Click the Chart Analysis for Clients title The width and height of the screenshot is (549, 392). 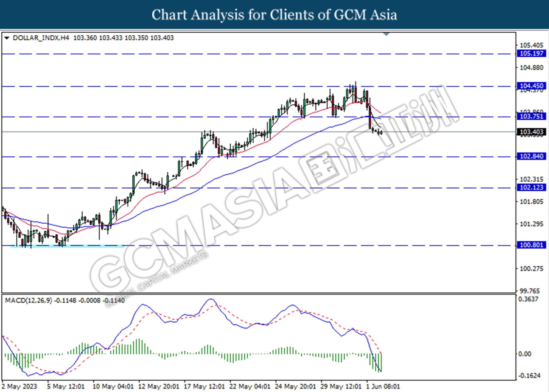[x=274, y=15]
